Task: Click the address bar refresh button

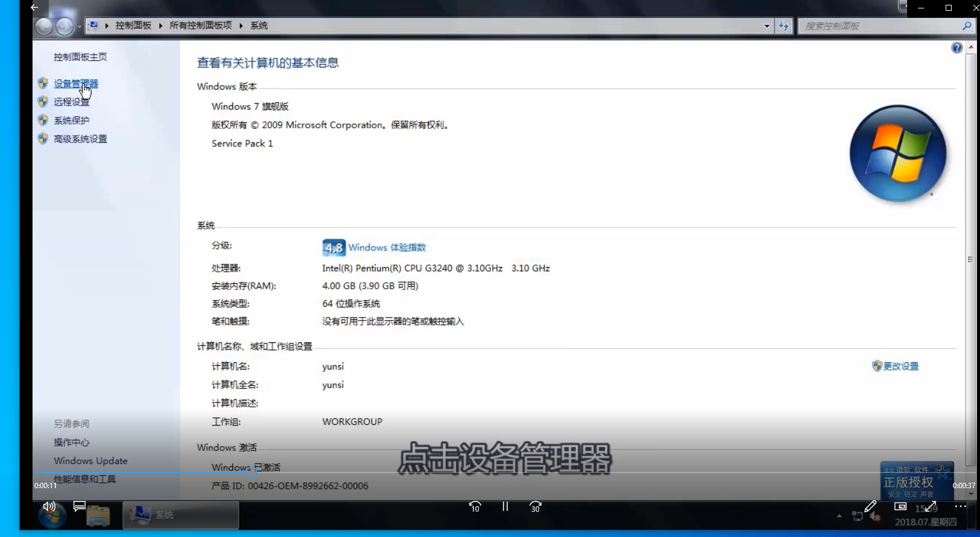Action: tap(783, 26)
